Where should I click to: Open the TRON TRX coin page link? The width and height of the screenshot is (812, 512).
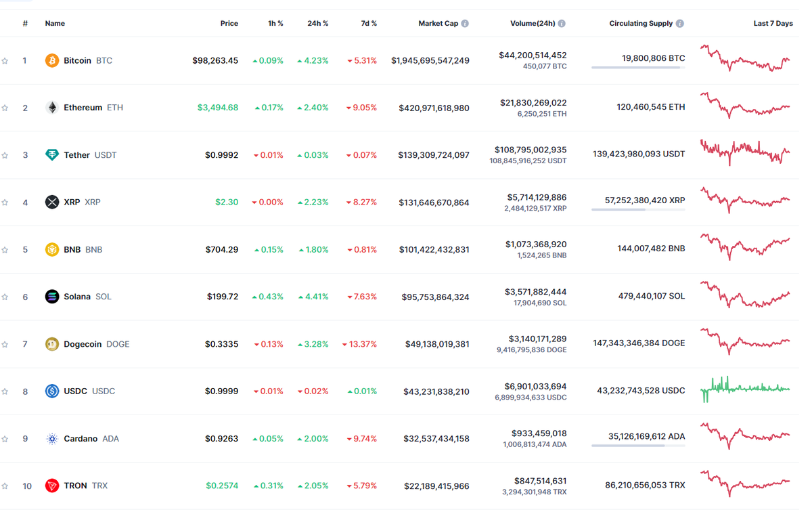click(x=76, y=486)
